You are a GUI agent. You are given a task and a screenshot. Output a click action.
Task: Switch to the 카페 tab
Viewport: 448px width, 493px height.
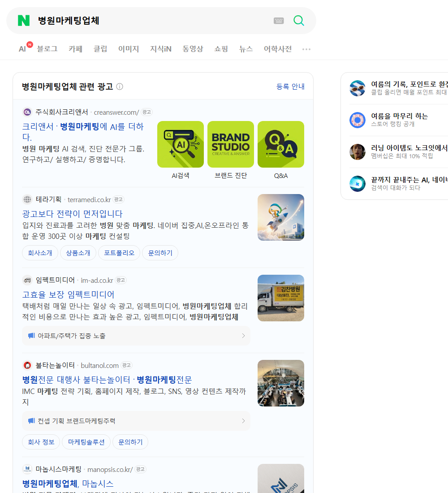click(x=75, y=49)
